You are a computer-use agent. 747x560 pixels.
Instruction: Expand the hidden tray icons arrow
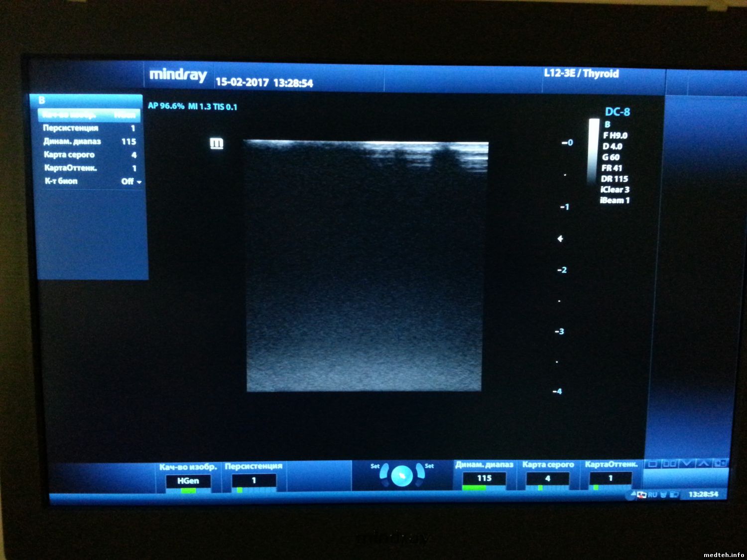point(633,494)
